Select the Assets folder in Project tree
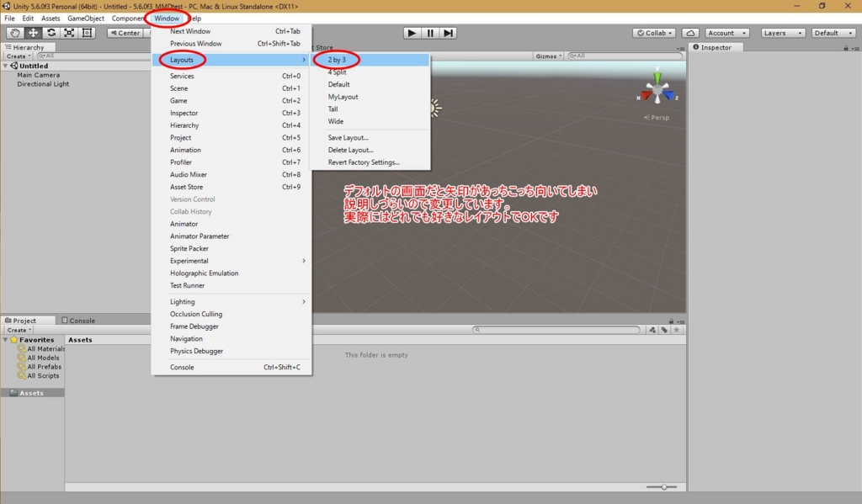 click(x=32, y=393)
